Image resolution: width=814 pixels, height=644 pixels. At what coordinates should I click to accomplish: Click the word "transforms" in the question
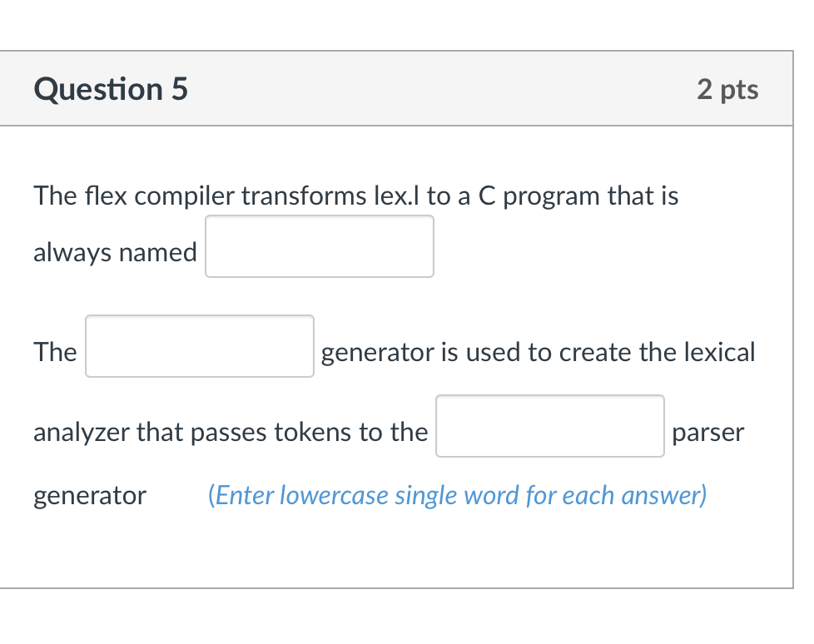pos(304,196)
